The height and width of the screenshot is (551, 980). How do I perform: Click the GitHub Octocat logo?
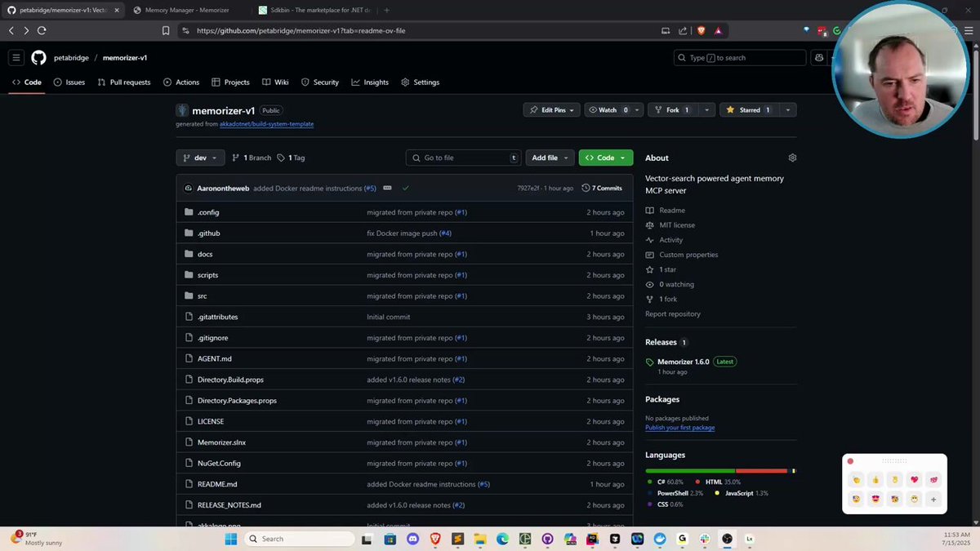click(x=38, y=58)
